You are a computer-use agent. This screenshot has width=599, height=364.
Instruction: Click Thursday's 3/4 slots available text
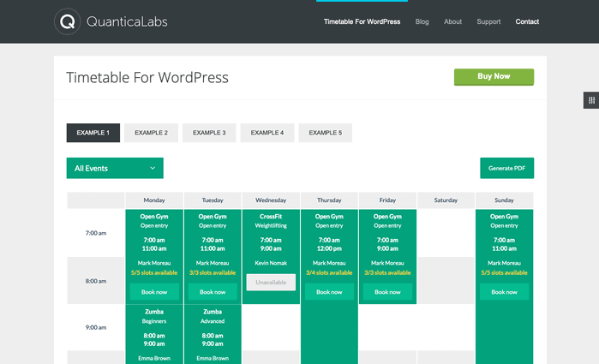coord(329,272)
